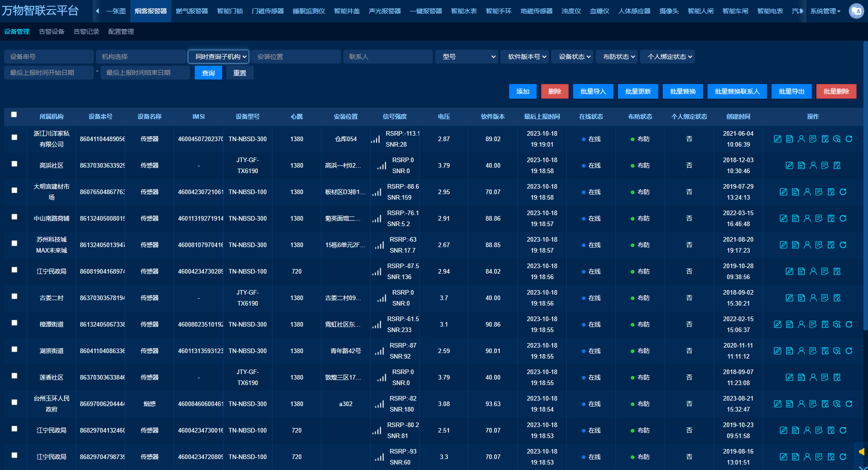This screenshot has height=470, width=868.
Task: Check the 樟潭街道 row checkbox
Action: point(14,322)
